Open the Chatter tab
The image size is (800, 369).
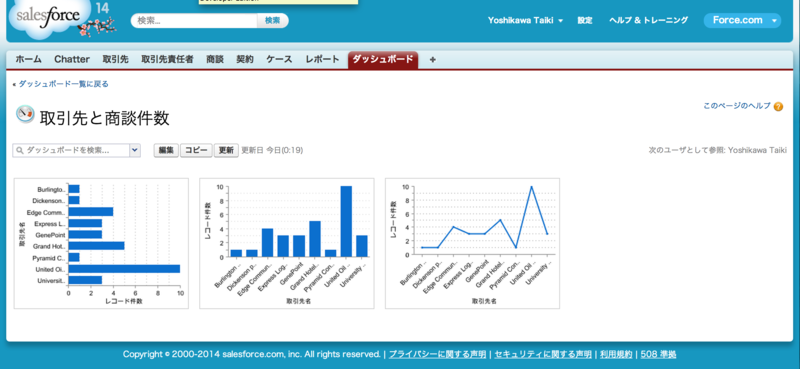[x=72, y=59]
